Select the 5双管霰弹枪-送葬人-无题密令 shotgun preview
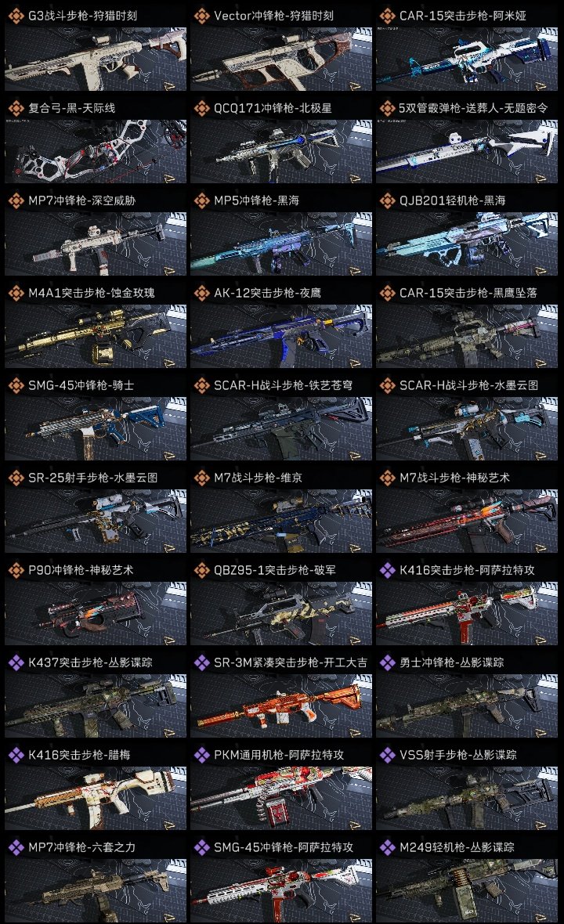Image resolution: width=564 pixels, height=924 pixels. pos(467,151)
